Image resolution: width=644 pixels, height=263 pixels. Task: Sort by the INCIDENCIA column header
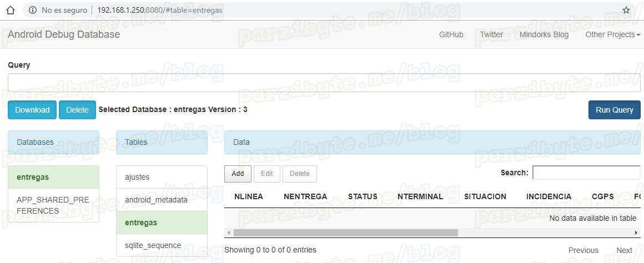(x=549, y=196)
